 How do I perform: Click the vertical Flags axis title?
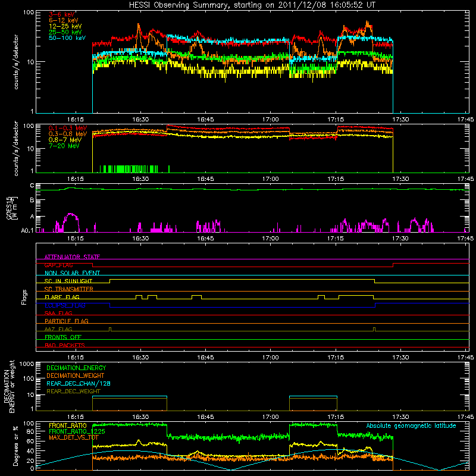(24, 297)
